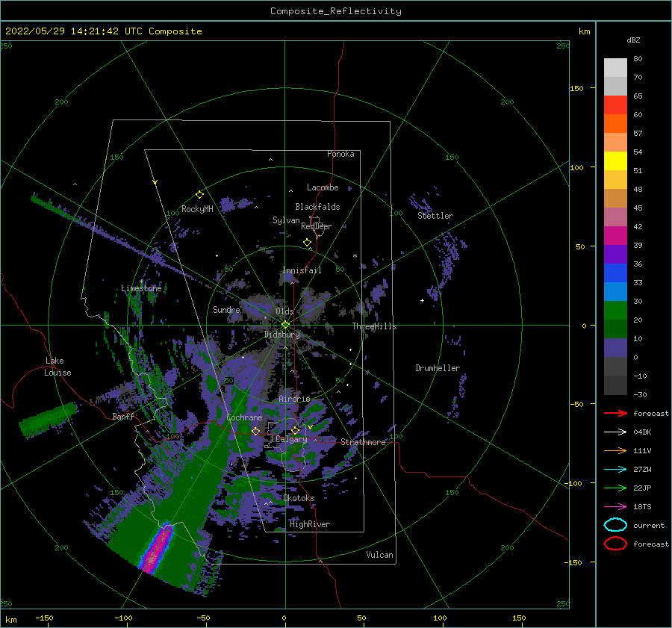Select the lightest gray 80-70 dBZ swatch
The width and height of the screenshot is (672, 628).
click(x=615, y=68)
